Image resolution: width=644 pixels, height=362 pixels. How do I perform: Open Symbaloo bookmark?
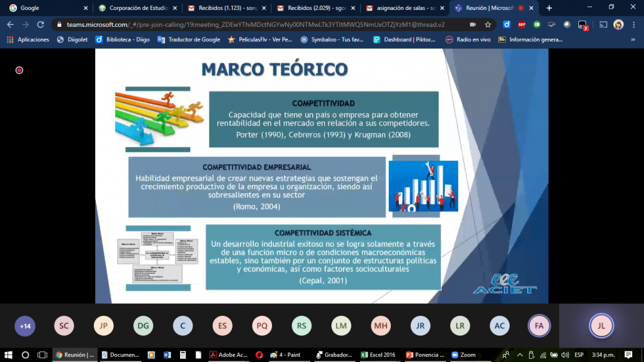(x=332, y=39)
